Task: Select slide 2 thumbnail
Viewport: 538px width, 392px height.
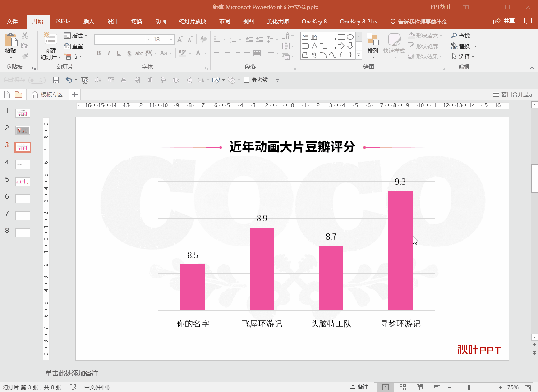Action: click(23, 130)
